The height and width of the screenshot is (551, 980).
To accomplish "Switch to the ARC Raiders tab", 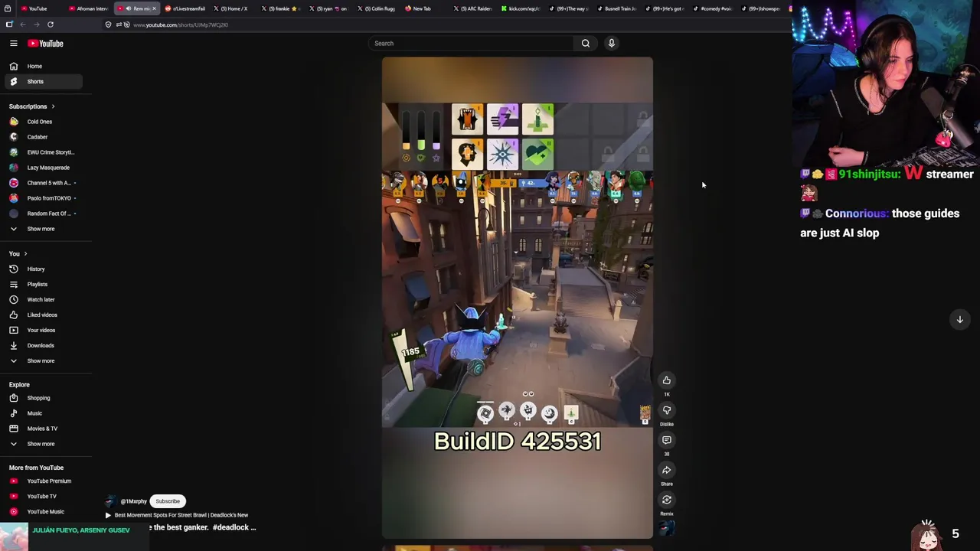I will click(474, 8).
